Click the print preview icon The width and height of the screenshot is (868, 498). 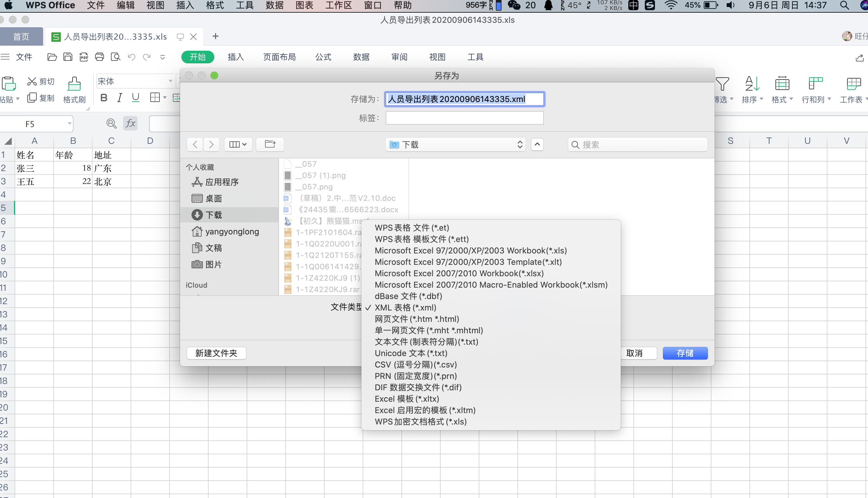pos(115,57)
